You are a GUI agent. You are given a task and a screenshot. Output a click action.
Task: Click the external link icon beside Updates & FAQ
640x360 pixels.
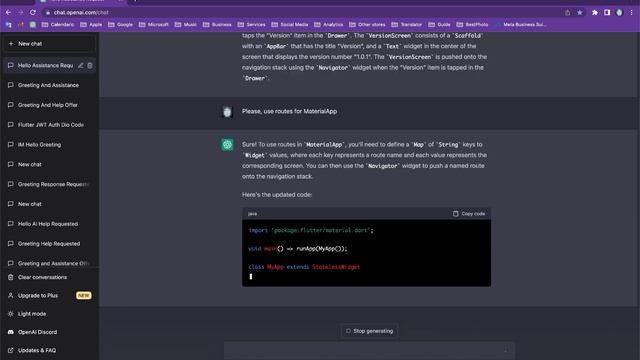pyautogui.click(x=11, y=350)
